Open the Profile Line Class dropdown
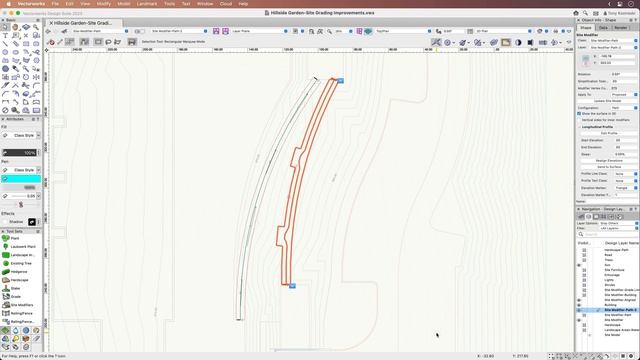The image size is (640, 360). pyautogui.click(x=626, y=174)
